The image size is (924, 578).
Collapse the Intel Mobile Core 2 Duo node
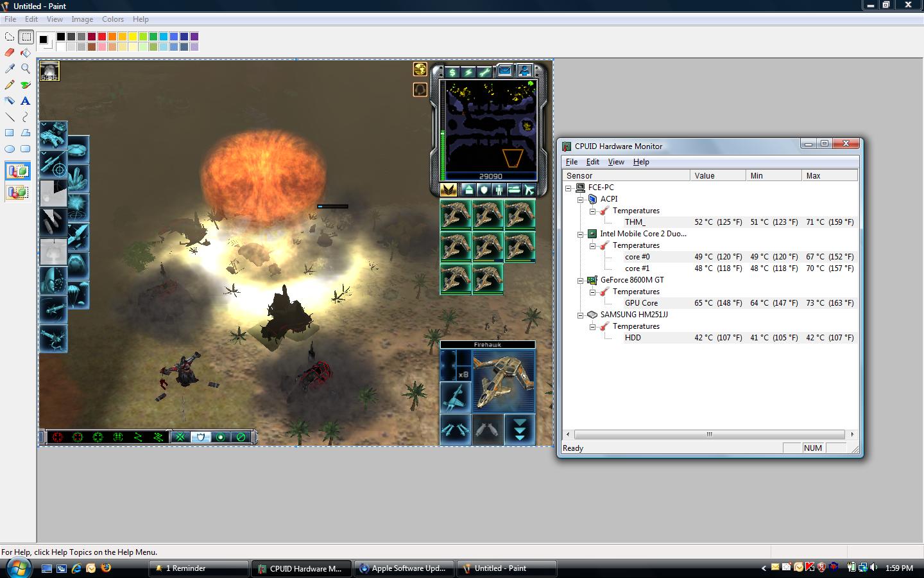[x=581, y=234]
